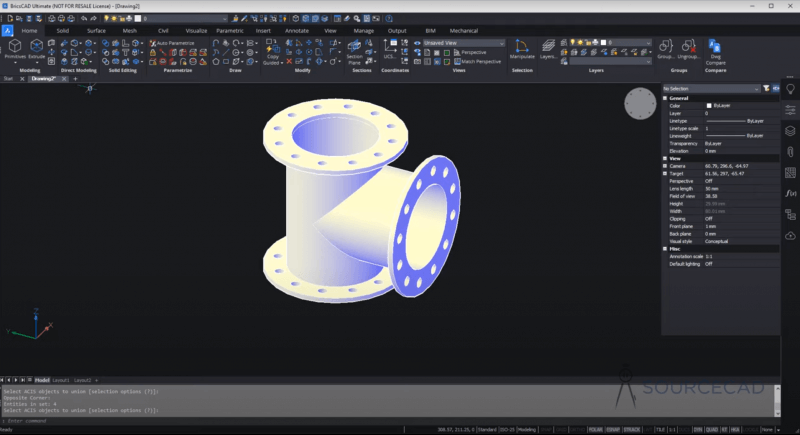800x435 pixels.
Task: Open the No Selection dropdown in Properties
Action: 711,89
